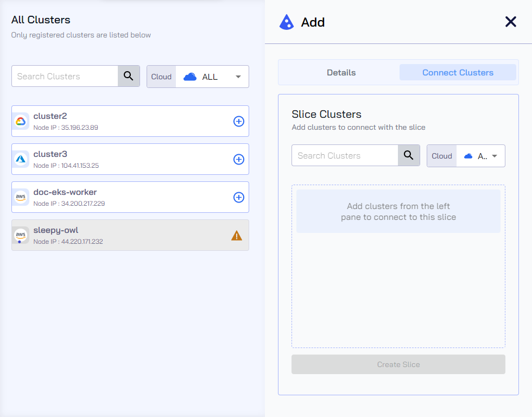Click Node IP 35.196.23.89 text
This screenshot has width=532, height=417.
(66, 128)
